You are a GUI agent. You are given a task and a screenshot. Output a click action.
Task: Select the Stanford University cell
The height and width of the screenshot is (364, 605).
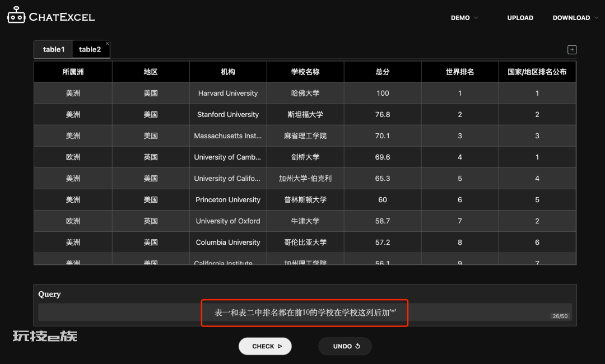tap(228, 115)
